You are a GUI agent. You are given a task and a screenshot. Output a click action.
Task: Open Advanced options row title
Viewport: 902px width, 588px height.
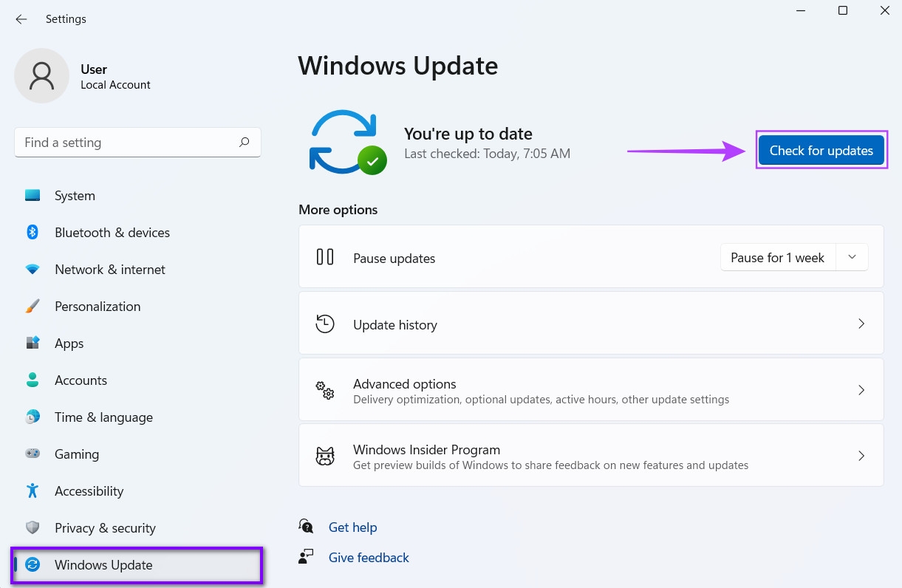point(405,384)
